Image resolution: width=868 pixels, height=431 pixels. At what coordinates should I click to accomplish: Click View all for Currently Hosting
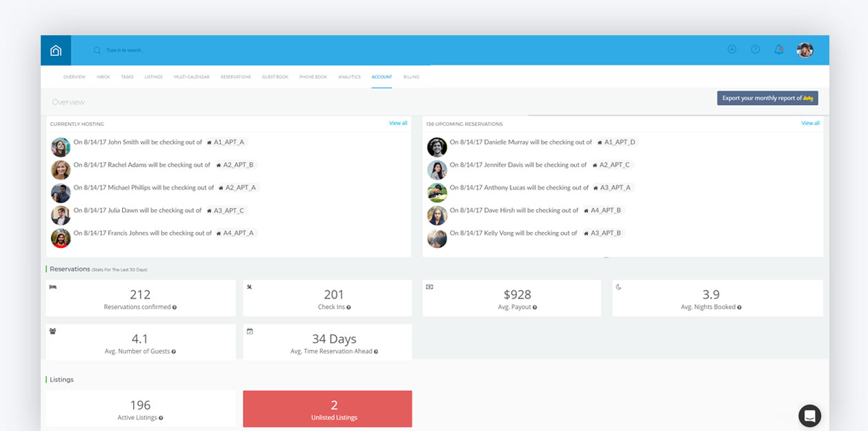(398, 122)
